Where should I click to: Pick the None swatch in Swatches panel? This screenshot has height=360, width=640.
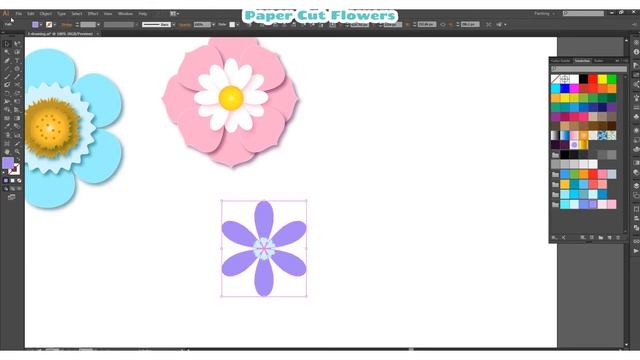[x=555, y=79]
